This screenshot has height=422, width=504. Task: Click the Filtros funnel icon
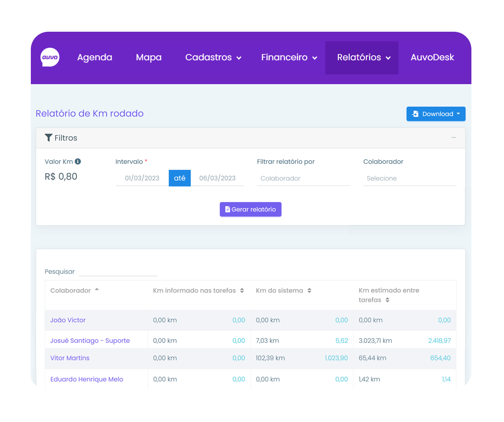click(x=48, y=138)
